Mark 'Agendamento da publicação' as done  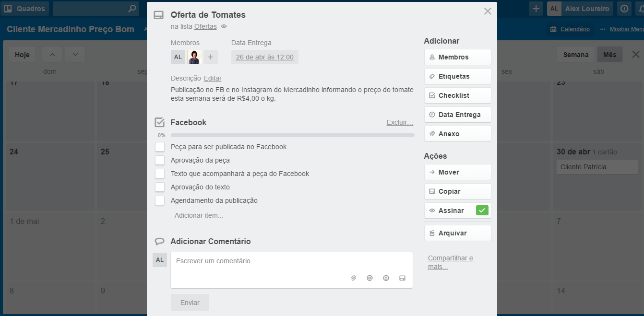tap(160, 200)
